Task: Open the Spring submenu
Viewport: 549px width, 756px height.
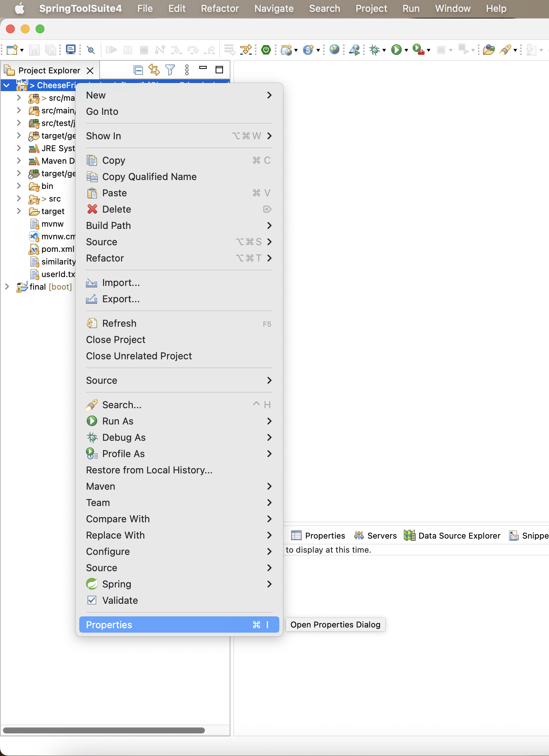Action: click(x=179, y=584)
